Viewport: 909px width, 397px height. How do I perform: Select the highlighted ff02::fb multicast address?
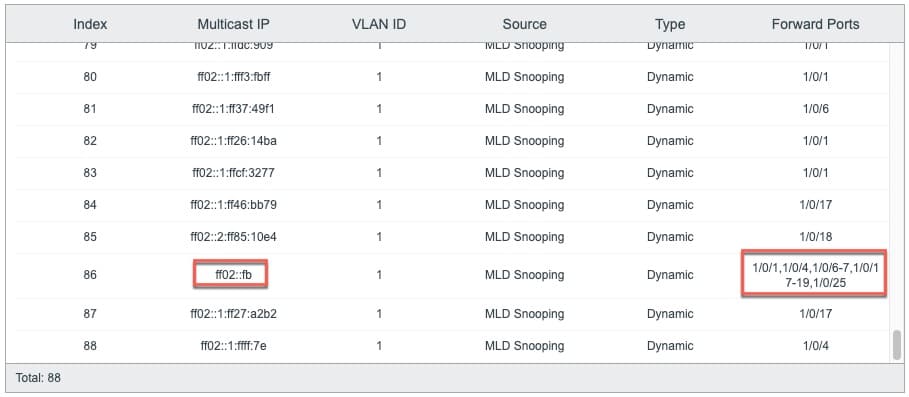(x=231, y=274)
